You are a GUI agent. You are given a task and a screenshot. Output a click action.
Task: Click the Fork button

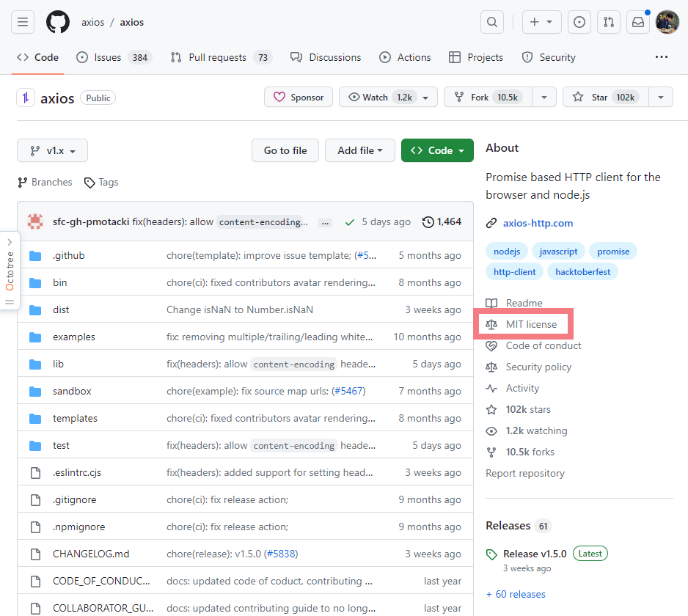click(488, 97)
